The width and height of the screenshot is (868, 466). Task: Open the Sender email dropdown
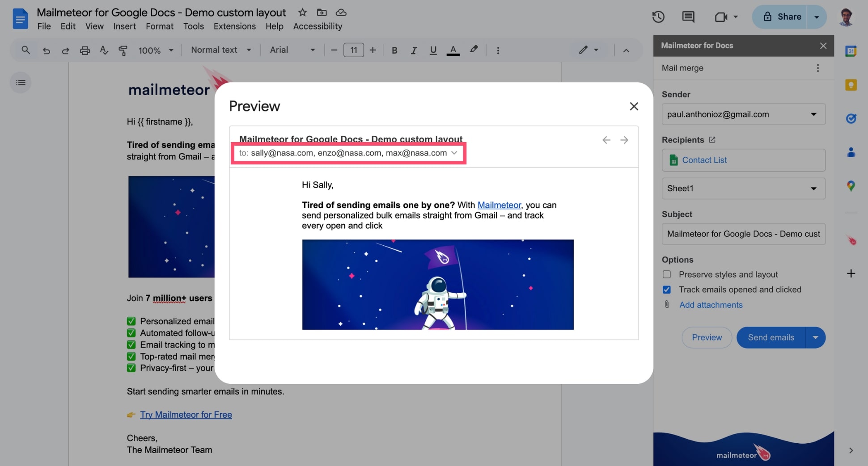743,114
